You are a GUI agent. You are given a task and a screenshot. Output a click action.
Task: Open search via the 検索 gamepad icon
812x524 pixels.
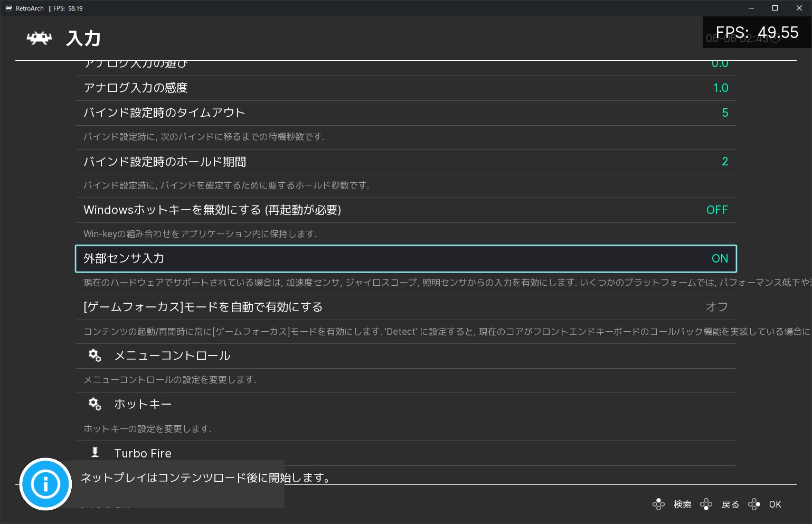(658, 504)
